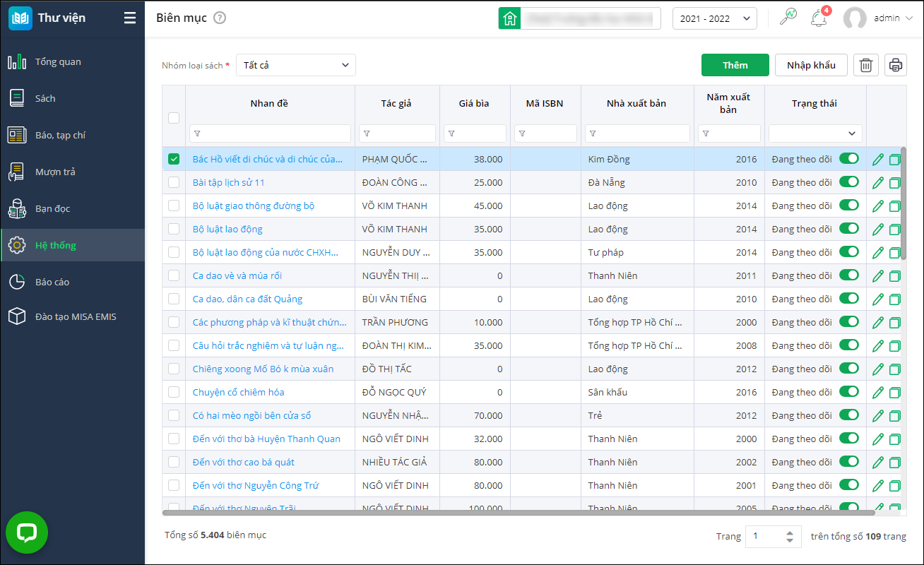Viewport: 924px width, 565px height.
Task: Click the green Thêm button
Action: (x=735, y=65)
